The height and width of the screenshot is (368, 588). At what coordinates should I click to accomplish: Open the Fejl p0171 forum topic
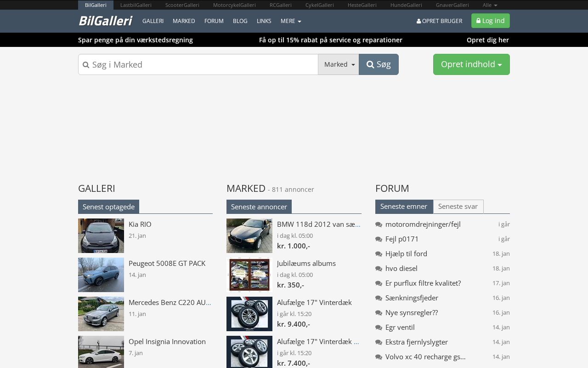click(x=402, y=239)
